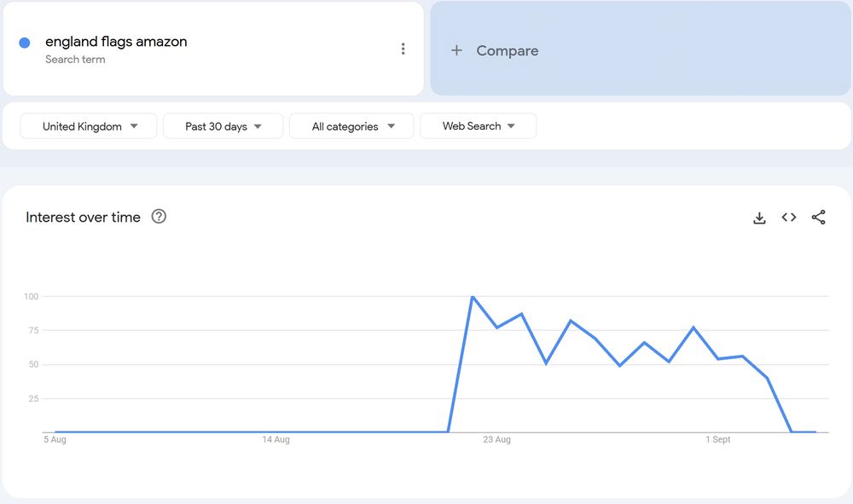The image size is (853, 504).
Task: Click the 14 Aug date label on axis
Action: [x=276, y=440]
